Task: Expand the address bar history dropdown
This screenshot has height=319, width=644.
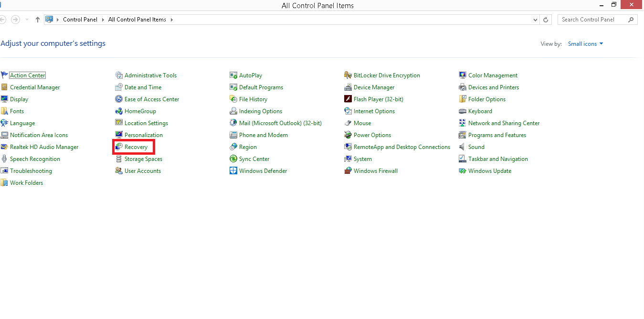Action: pos(535,20)
